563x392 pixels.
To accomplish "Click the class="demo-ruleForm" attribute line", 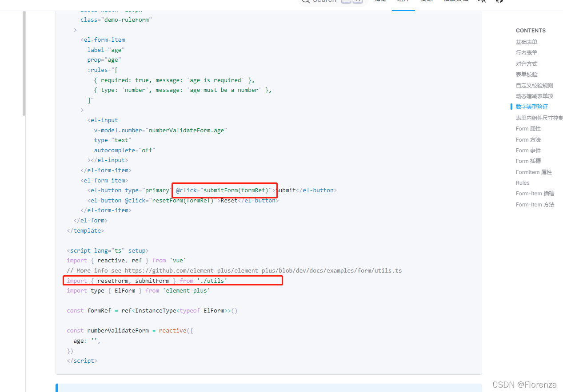I will [116, 20].
